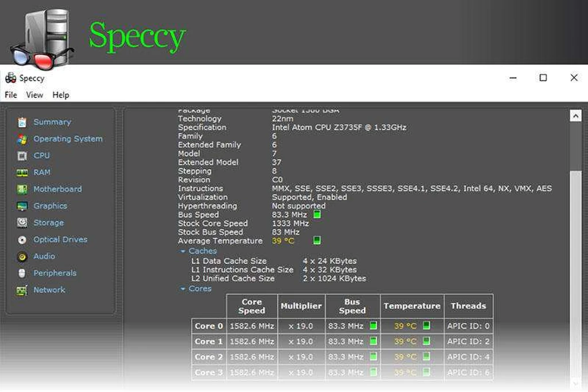The height and width of the screenshot is (392, 588).
Task: Click the 'Intel Atom CPU Z3735F @ 1.33GHz' value
Action: pyautogui.click(x=339, y=127)
